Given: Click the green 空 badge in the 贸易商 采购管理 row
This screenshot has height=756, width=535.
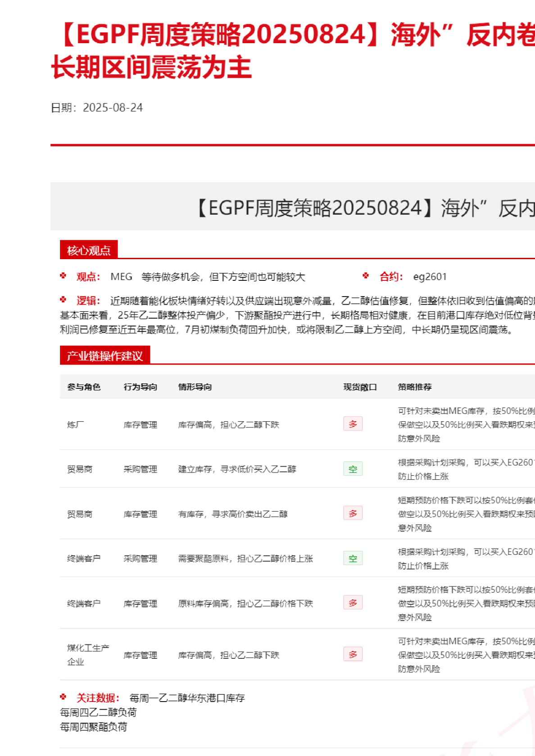Looking at the screenshot, I should (x=353, y=469).
